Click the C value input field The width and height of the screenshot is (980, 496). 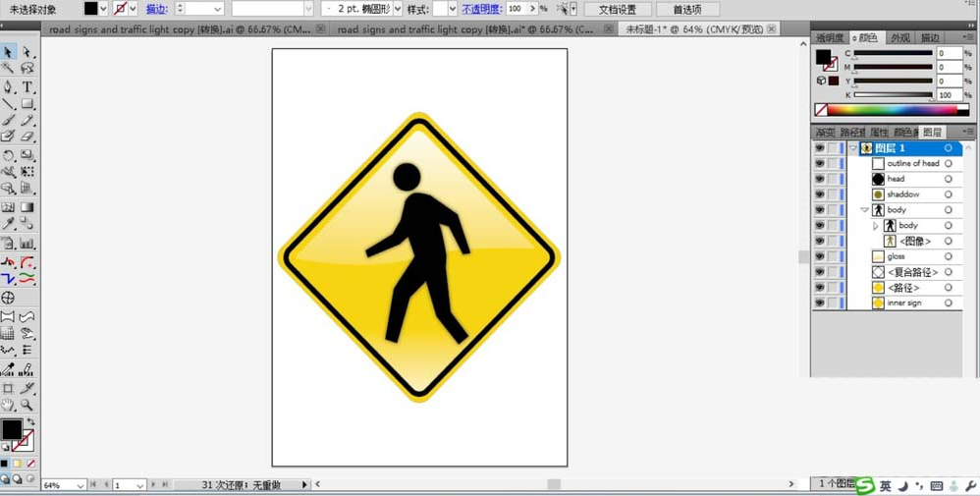(949, 54)
